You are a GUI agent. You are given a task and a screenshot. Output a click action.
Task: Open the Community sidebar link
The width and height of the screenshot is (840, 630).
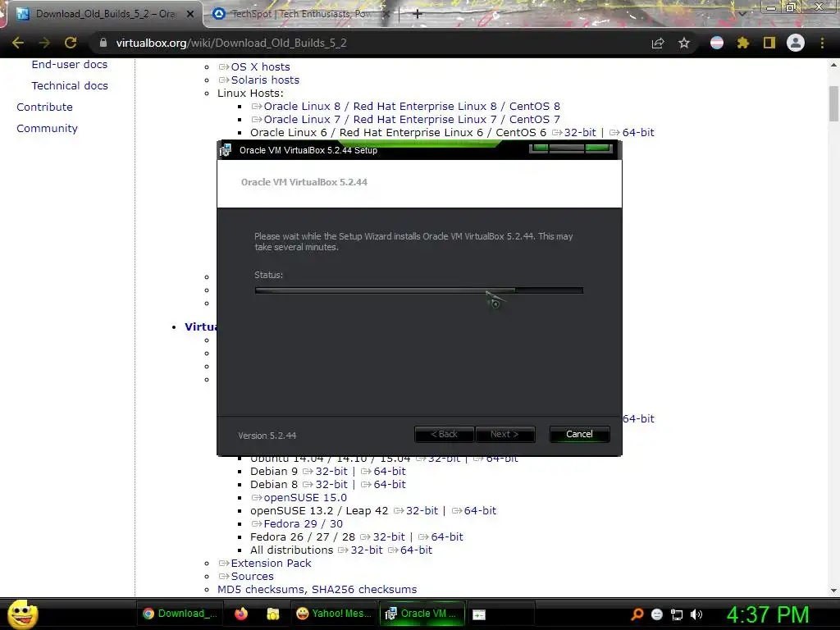pos(47,129)
